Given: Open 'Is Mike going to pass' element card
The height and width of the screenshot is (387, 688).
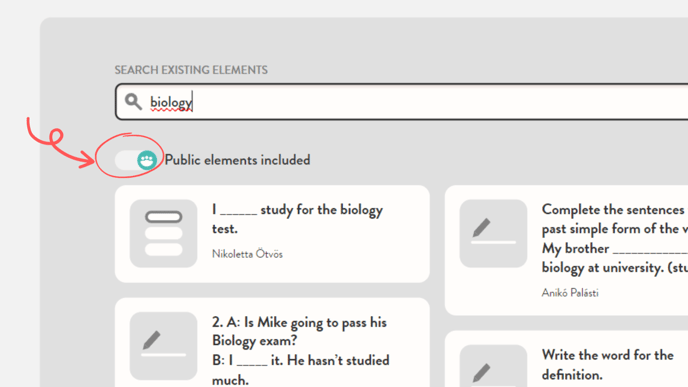Looking at the screenshot, I should click(272, 343).
